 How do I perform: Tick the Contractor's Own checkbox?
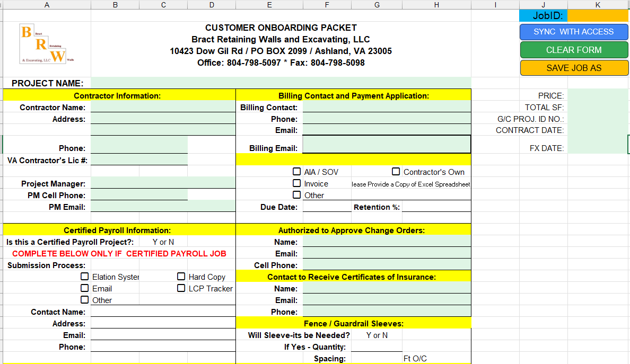[x=396, y=172]
